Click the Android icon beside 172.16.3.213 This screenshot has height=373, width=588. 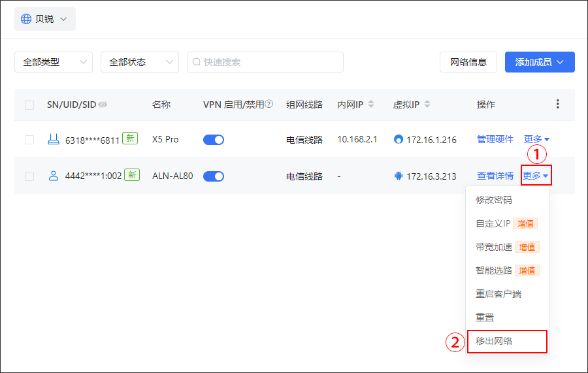click(399, 176)
